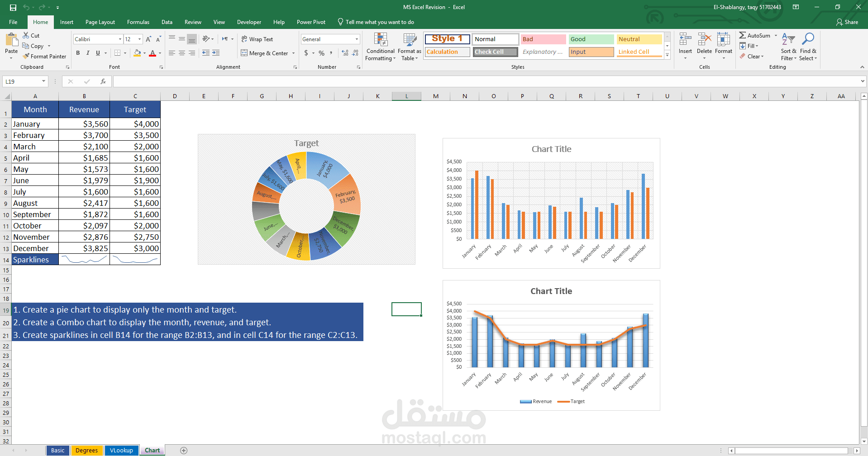868x456 pixels.
Task: Click the Insert Function fx icon
Action: tap(103, 81)
